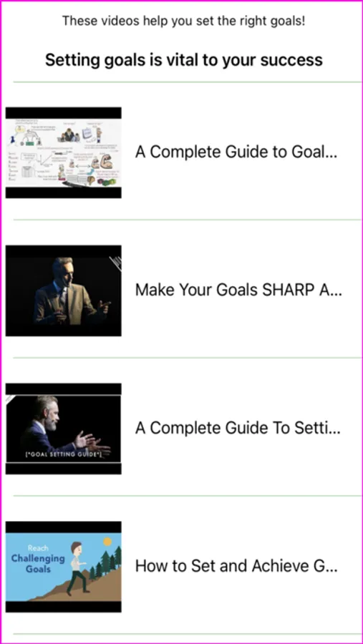Click the 'Setting goals is vital' heading
Screen dimensions: 363x644
(184, 60)
